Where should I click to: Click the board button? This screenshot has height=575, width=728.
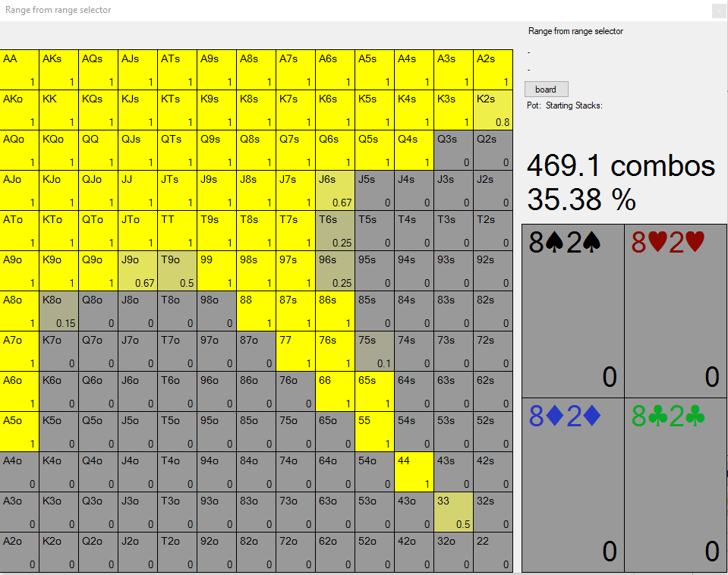click(545, 89)
